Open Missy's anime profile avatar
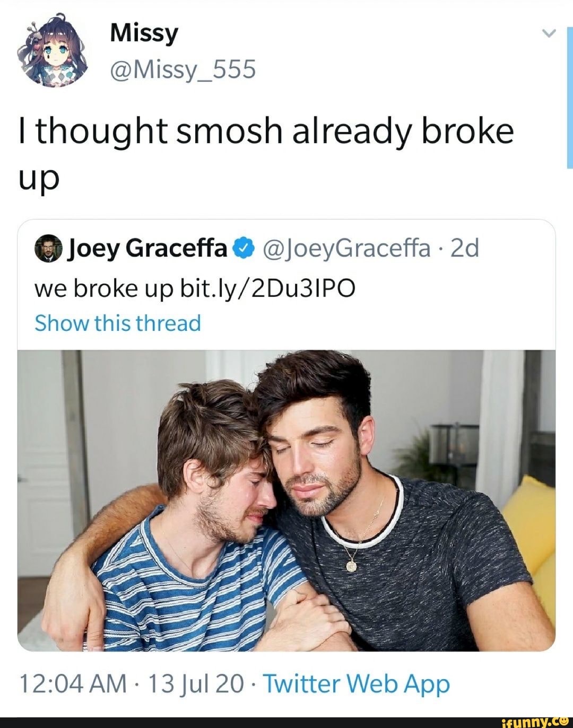This screenshot has height=728, width=573. pos(51,52)
